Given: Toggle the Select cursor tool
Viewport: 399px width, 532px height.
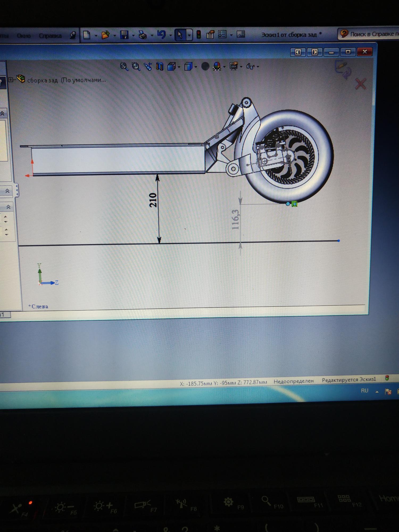Looking at the screenshot, I should click(x=180, y=35).
